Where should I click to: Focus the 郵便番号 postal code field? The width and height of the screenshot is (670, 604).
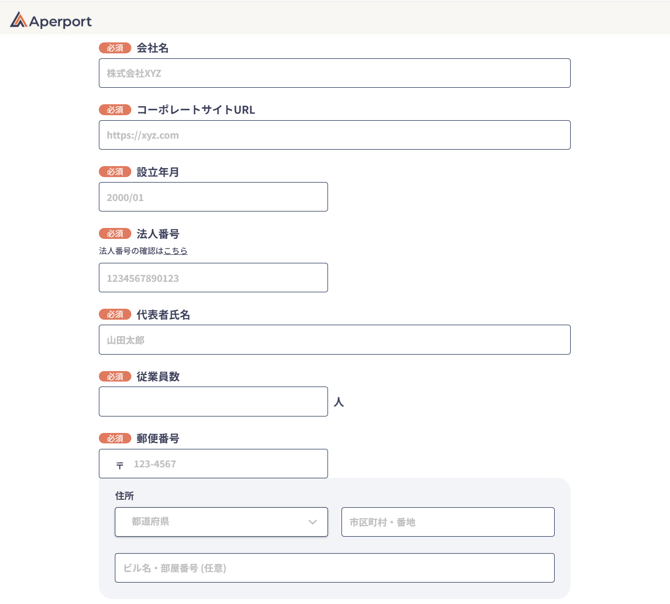point(213,463)
